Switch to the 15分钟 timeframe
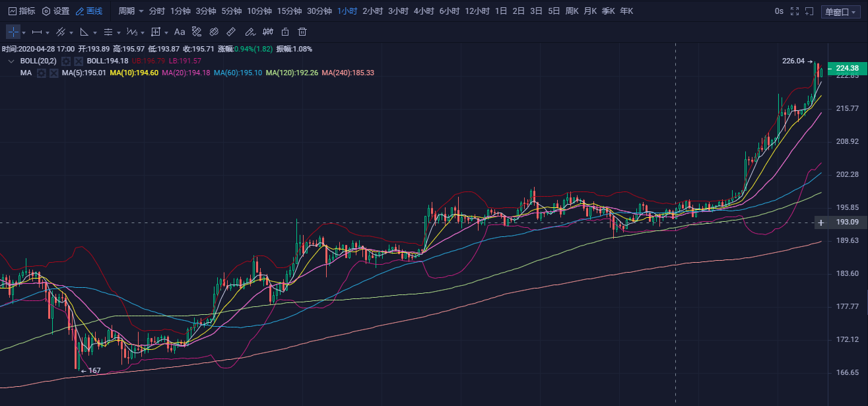The height and width of the screenshot is (406, 868). click(289, 11)
